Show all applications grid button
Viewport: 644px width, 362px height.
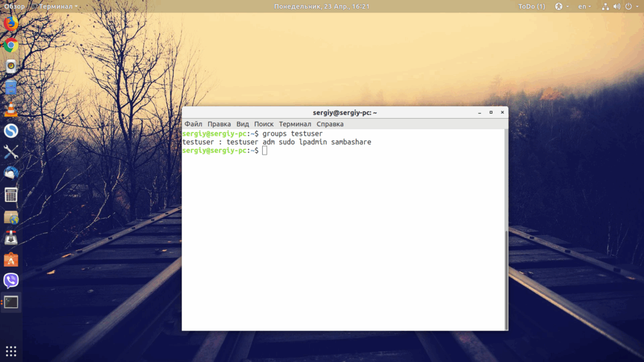pyautogui.click(x=11, y=351)
